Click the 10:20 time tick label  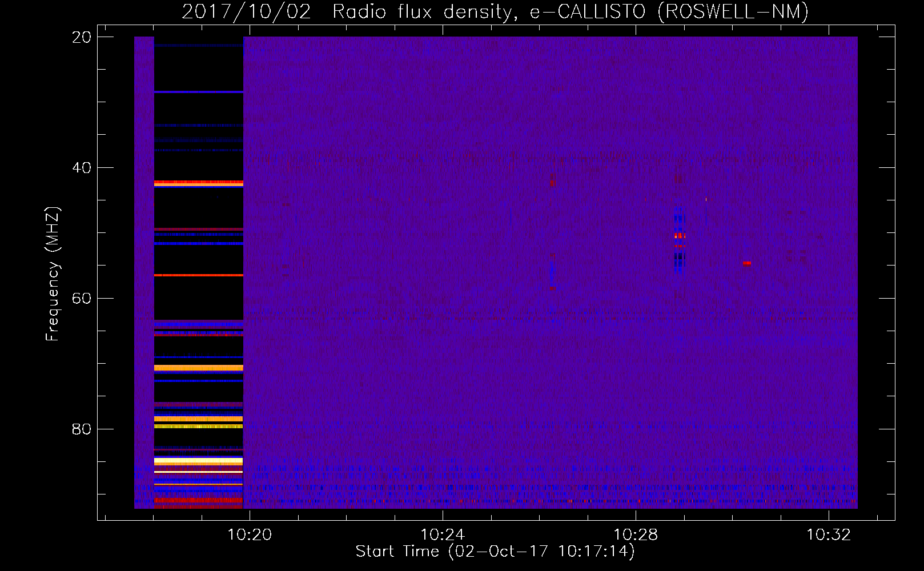[x=250, y=534]
